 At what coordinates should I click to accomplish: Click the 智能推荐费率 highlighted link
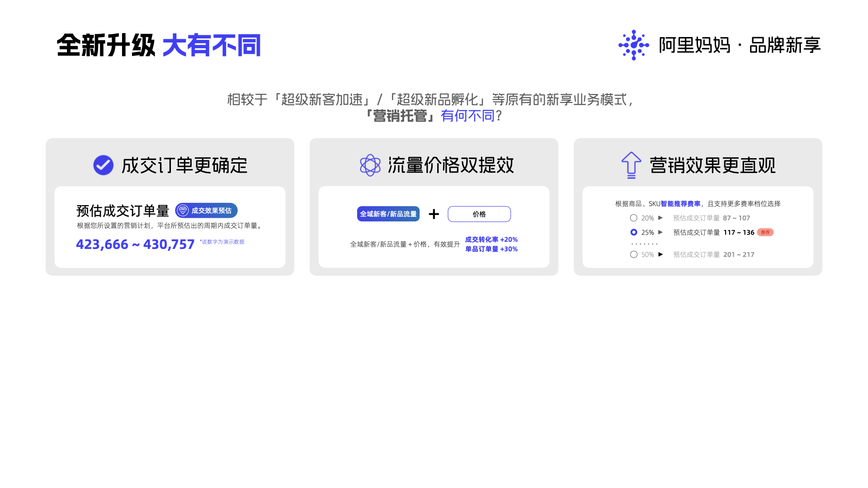point(680,204)
